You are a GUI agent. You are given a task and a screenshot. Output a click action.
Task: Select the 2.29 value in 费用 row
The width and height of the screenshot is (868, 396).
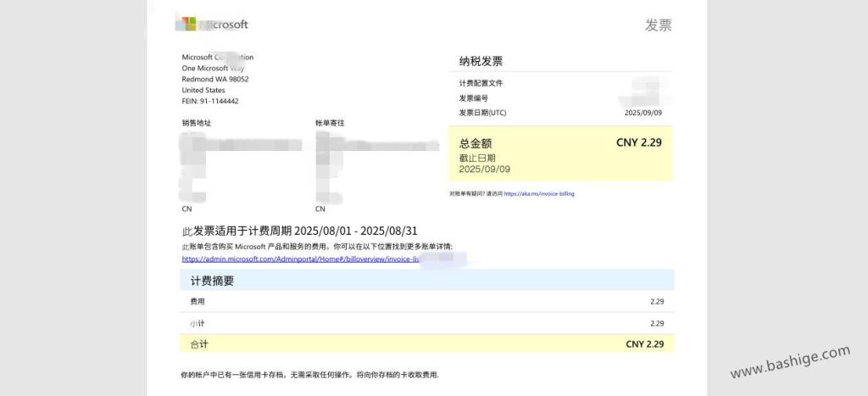coord(657,302)
